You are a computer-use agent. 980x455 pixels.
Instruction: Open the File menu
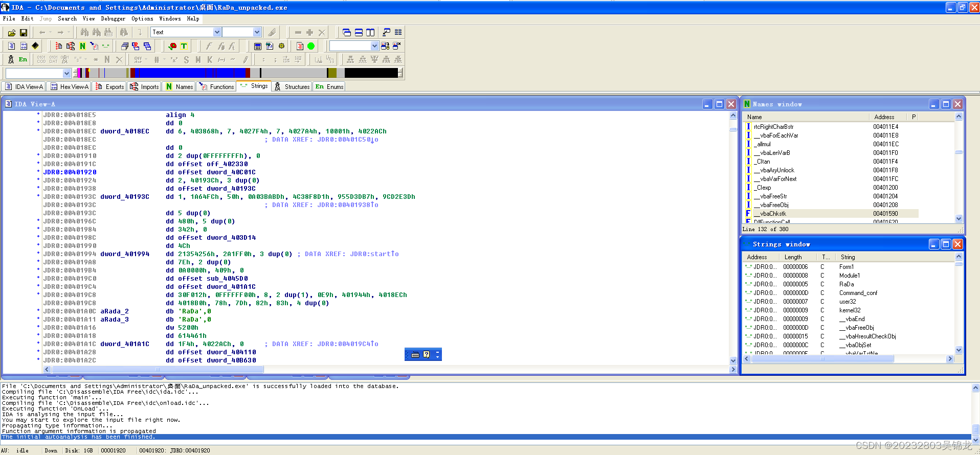(9, 18)
